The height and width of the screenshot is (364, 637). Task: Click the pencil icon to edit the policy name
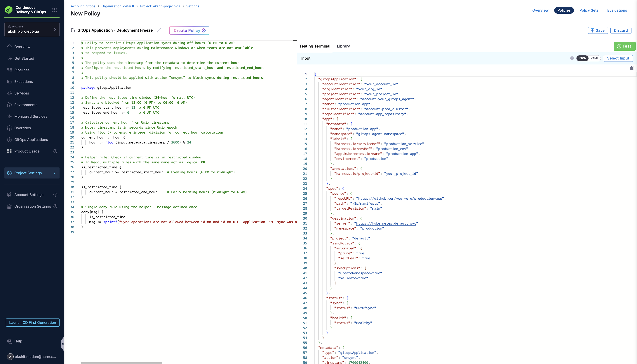point(159,30)
